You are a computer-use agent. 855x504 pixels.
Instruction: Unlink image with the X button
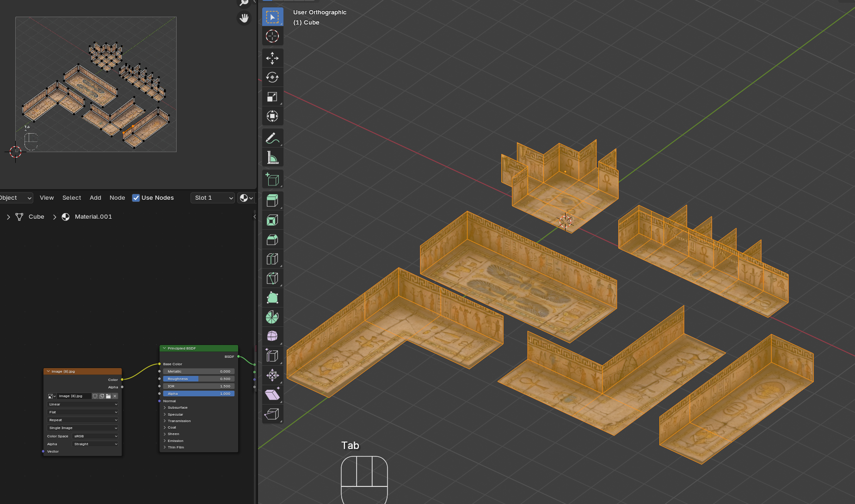coord(115,396)
